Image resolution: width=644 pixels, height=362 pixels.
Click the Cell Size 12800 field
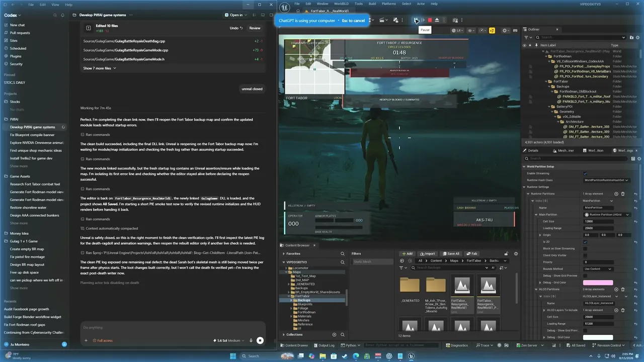tap(598, 221)
